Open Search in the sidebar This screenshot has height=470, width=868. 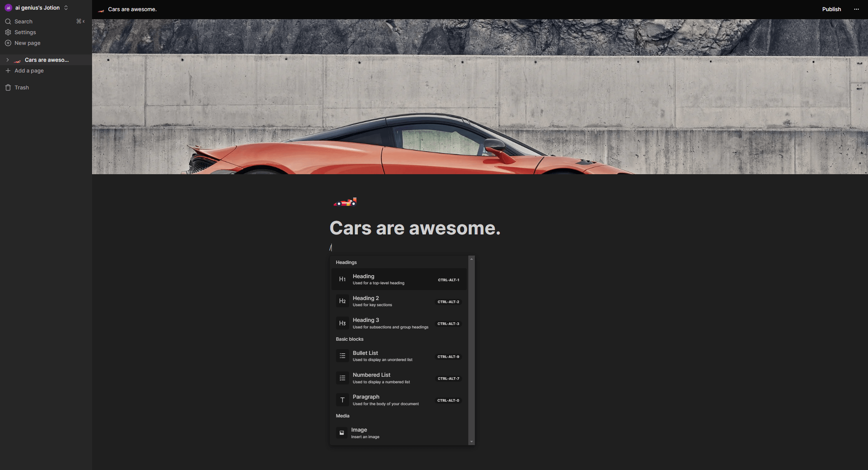point(23,21)
